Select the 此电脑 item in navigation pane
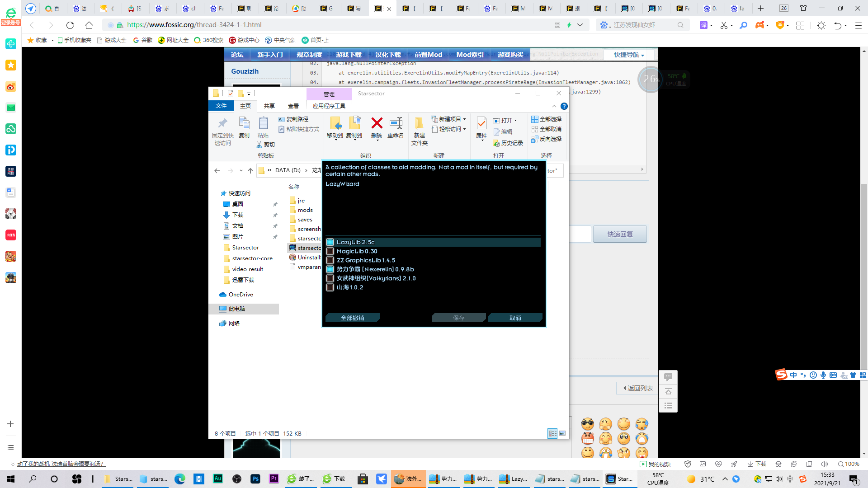 click(x=236, y=309)
